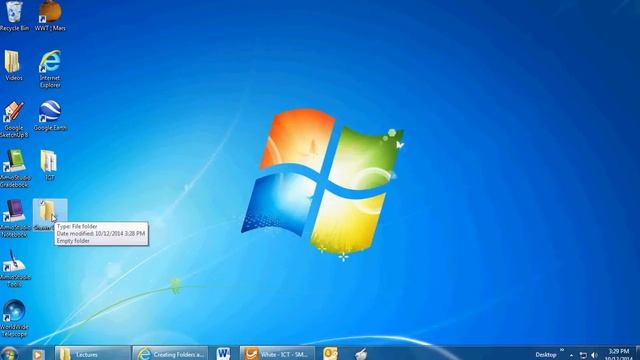Select the Google Earth desktop shortcut

pyautogui.click(x=50, y=116)
